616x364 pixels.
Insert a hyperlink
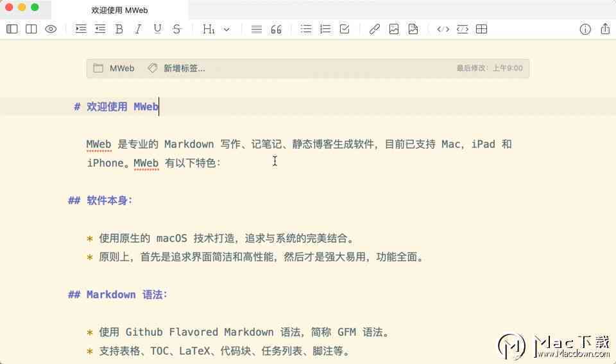coord(374,29)
